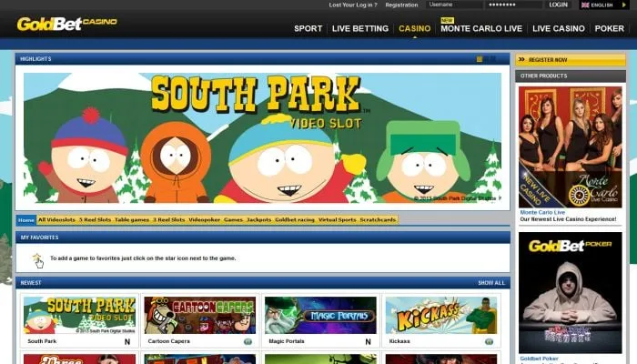
Task: Open the Lost Your Log in link
Action: (x=353, y=5)
